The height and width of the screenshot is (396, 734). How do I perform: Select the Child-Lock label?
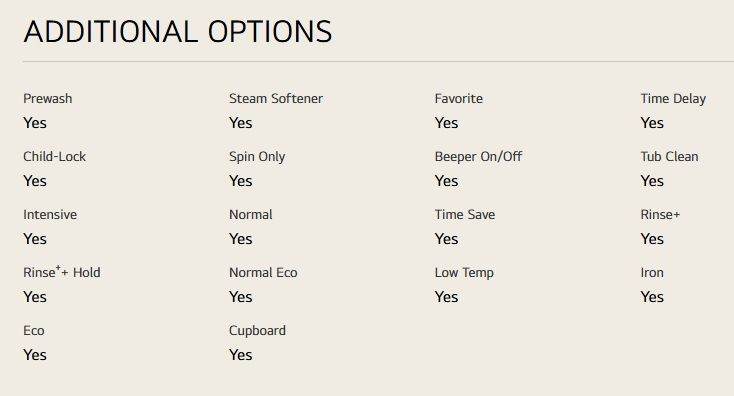(54, 156)
